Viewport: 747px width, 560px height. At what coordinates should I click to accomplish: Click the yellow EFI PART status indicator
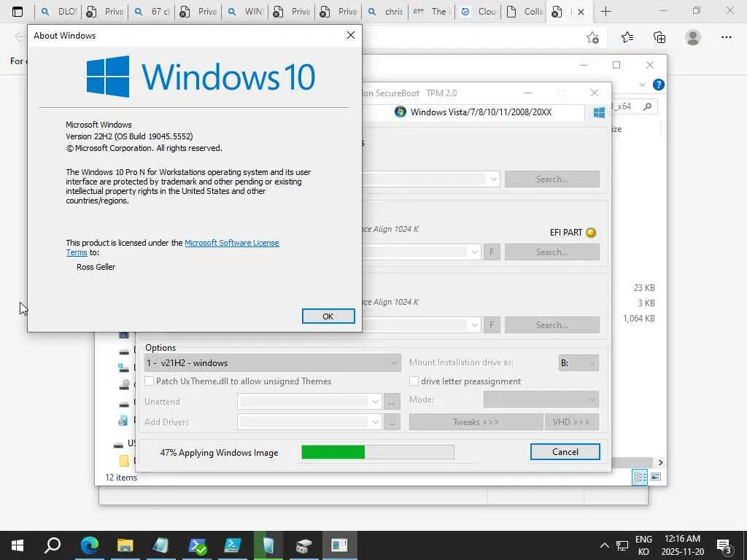click(x=591, y=233)
